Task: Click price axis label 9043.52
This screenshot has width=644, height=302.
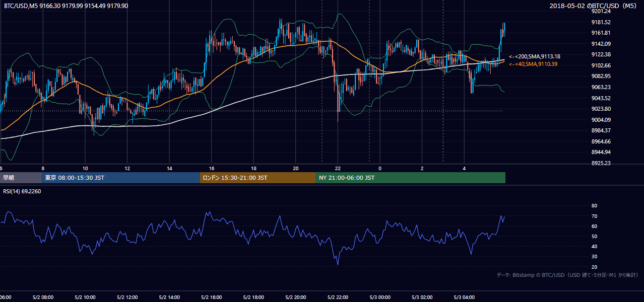Action: (x=601, y=98)
